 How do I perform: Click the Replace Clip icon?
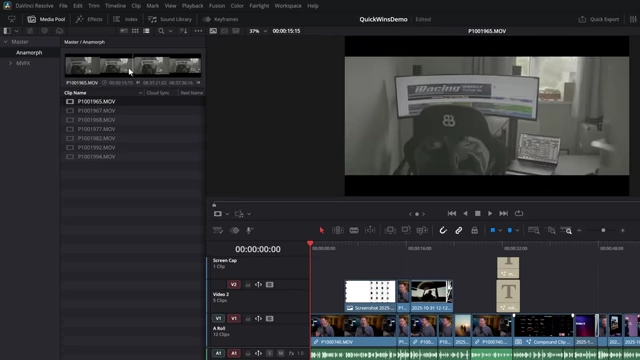422,231
